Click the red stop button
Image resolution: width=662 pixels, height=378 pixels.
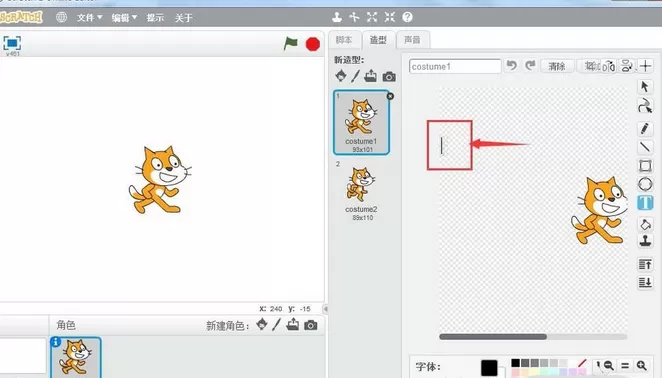click(x=312, y=44)
